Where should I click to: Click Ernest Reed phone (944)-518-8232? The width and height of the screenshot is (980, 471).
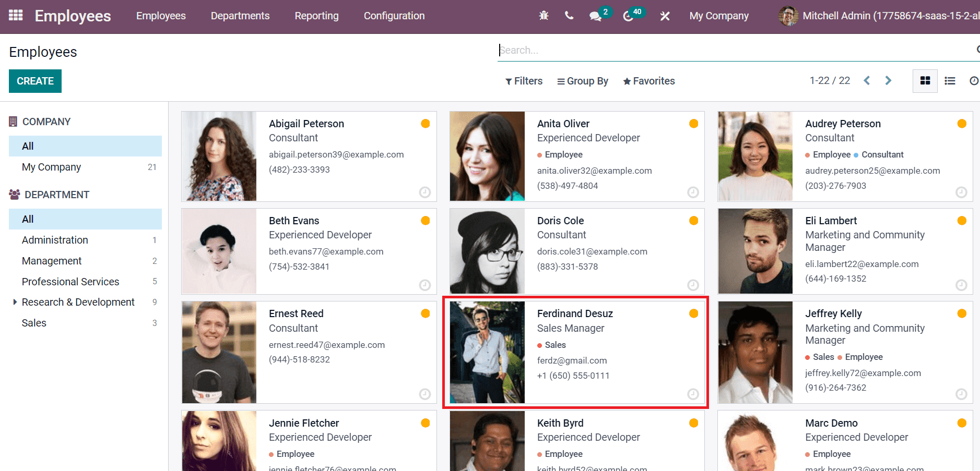tap(299, 359)
